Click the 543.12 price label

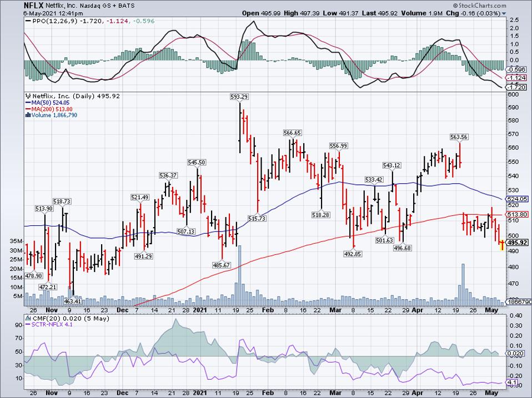coord(392,165)
